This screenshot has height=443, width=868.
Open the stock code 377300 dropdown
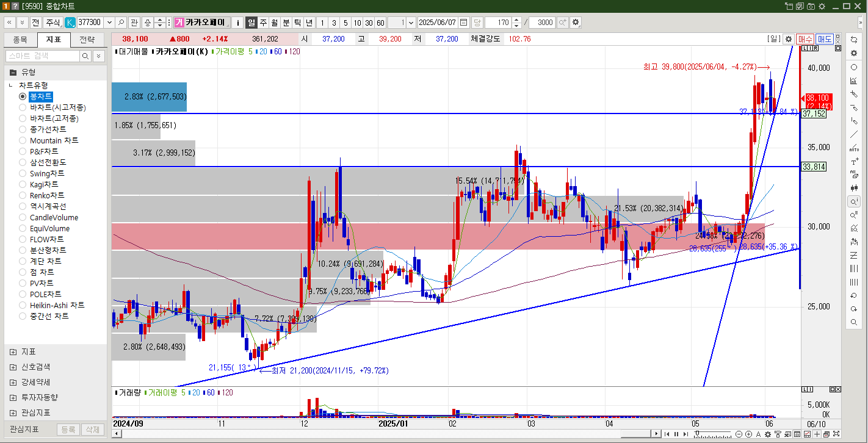tap(109, 22)
